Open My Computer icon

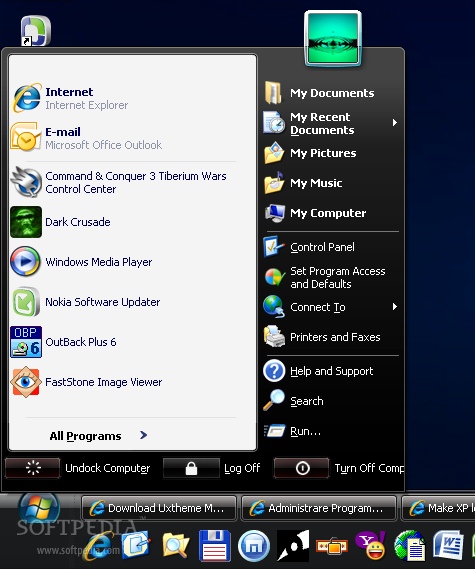point(275,213)
